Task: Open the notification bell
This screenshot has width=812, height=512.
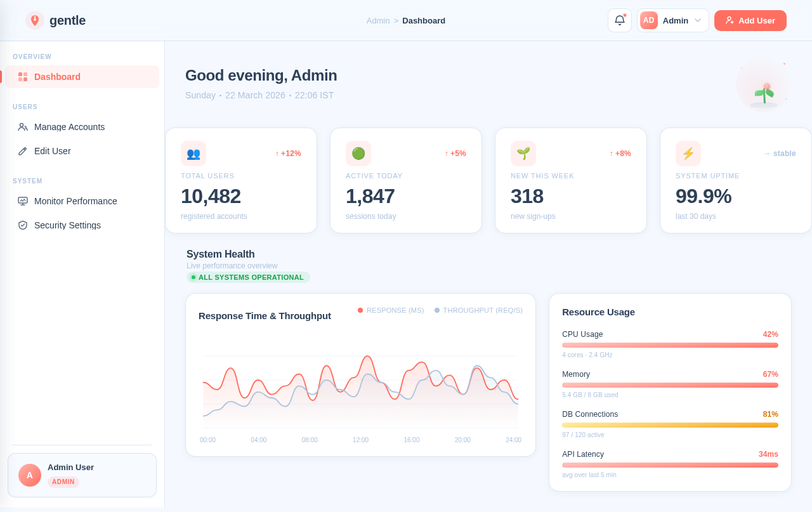Action: (619, 20)
